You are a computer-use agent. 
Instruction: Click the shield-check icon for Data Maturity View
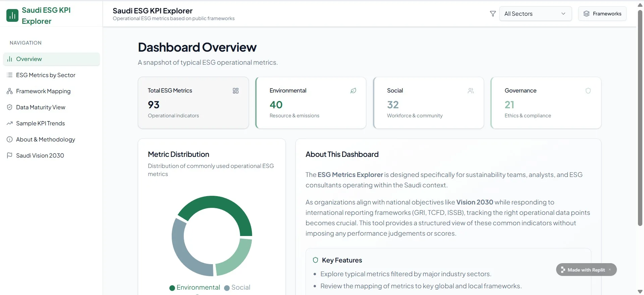[10, 107]
